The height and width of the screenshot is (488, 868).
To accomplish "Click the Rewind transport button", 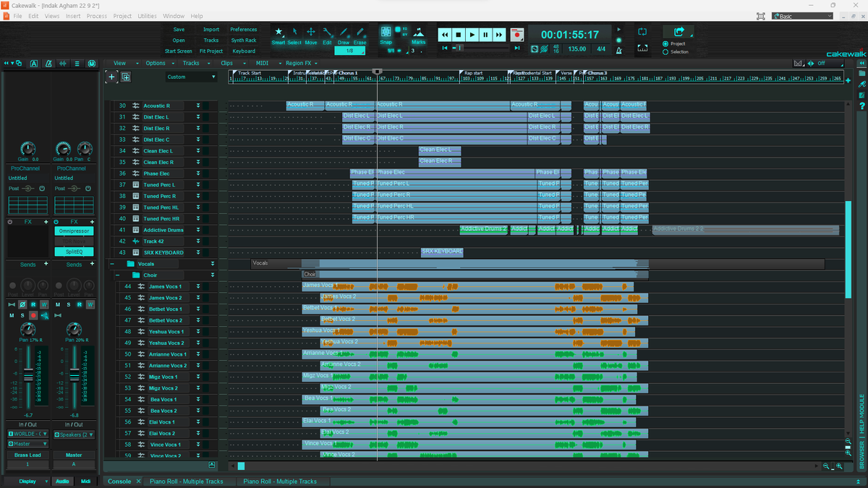I will pyautogui.click(x=445, y=34).
